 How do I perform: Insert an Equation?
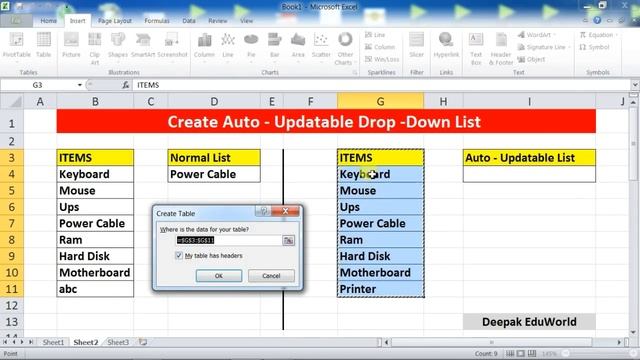pos(598,35)
